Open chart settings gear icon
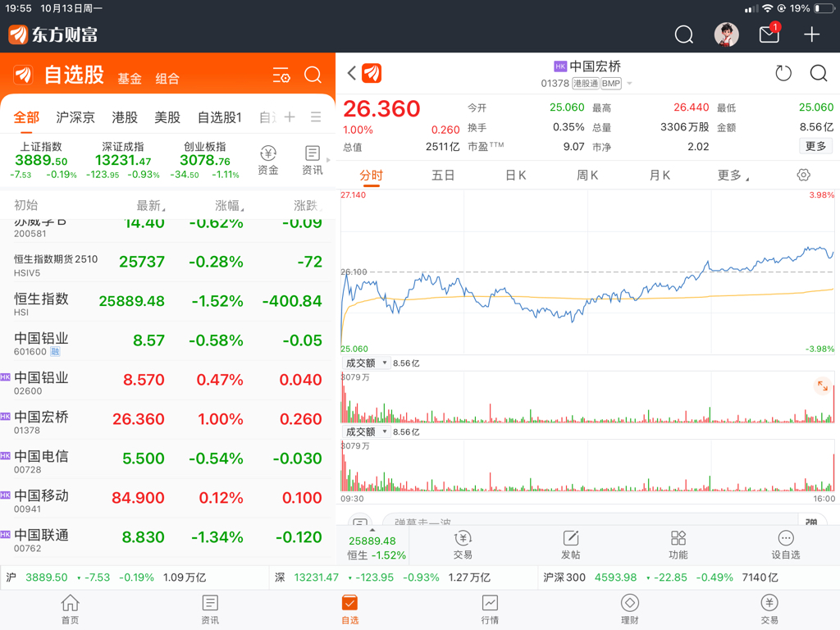This screenshot has height=630, width=840. click(x=803, y=176)
